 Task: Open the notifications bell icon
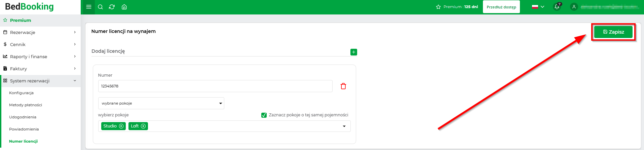tap(557, 7)
